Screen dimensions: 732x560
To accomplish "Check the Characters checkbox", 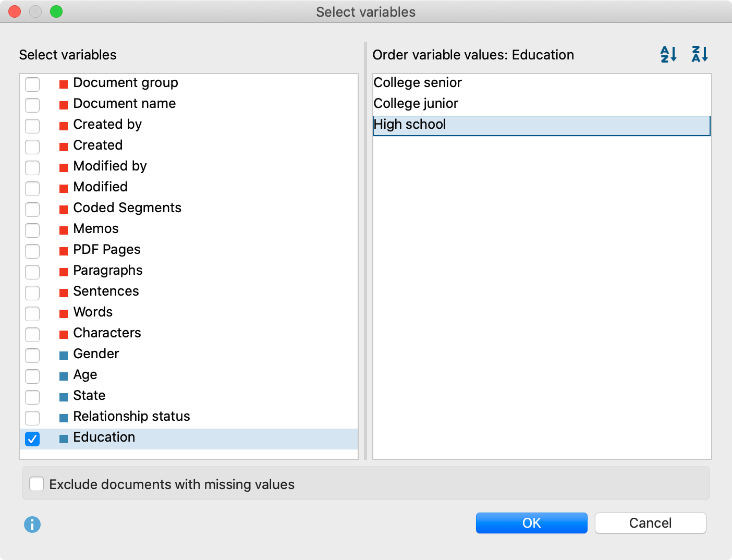I will point(32,334).
